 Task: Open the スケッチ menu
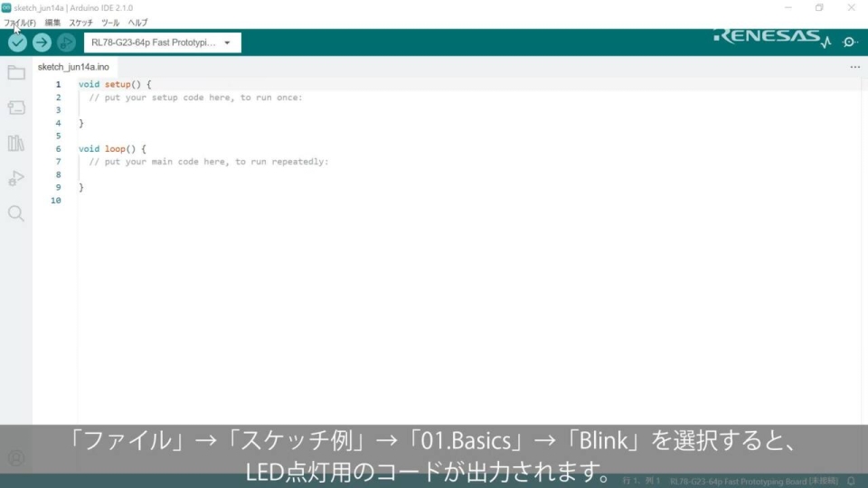80,23
